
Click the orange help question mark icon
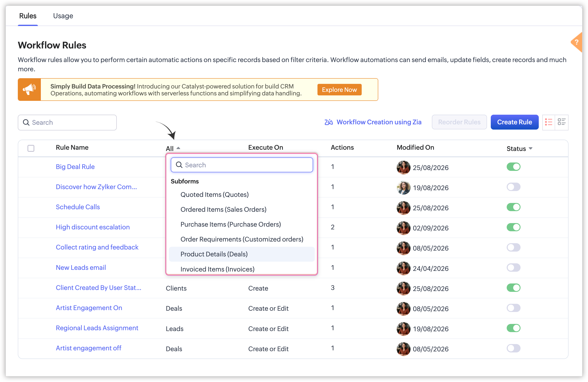[x=577, y=42]
